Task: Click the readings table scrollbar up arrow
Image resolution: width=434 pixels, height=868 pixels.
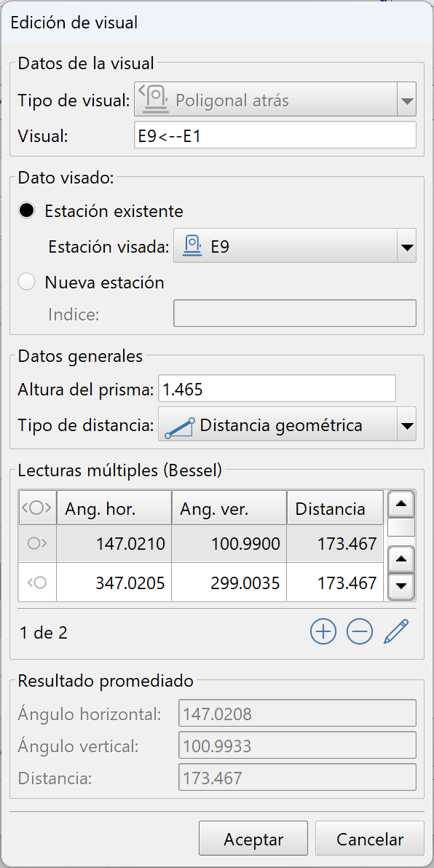Action: 403,503
